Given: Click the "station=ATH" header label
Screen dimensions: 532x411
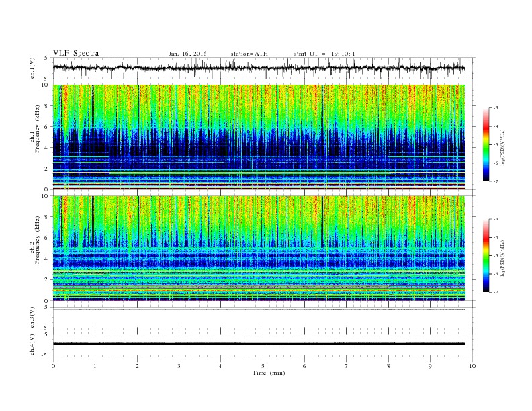Looking at the screenshot, I should point(249,54).
